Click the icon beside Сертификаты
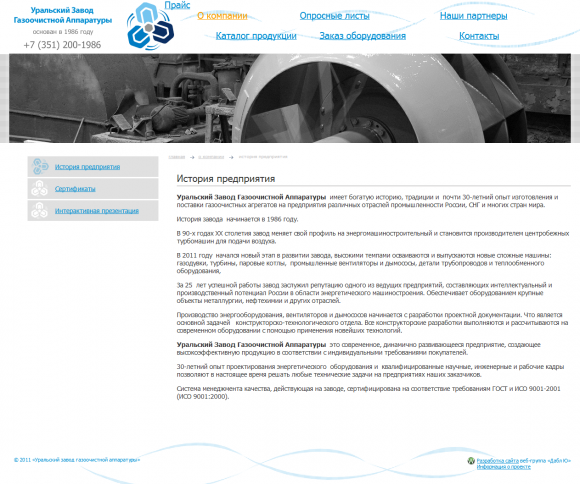This screenshot has height=484, width=580. click(39, 188)
